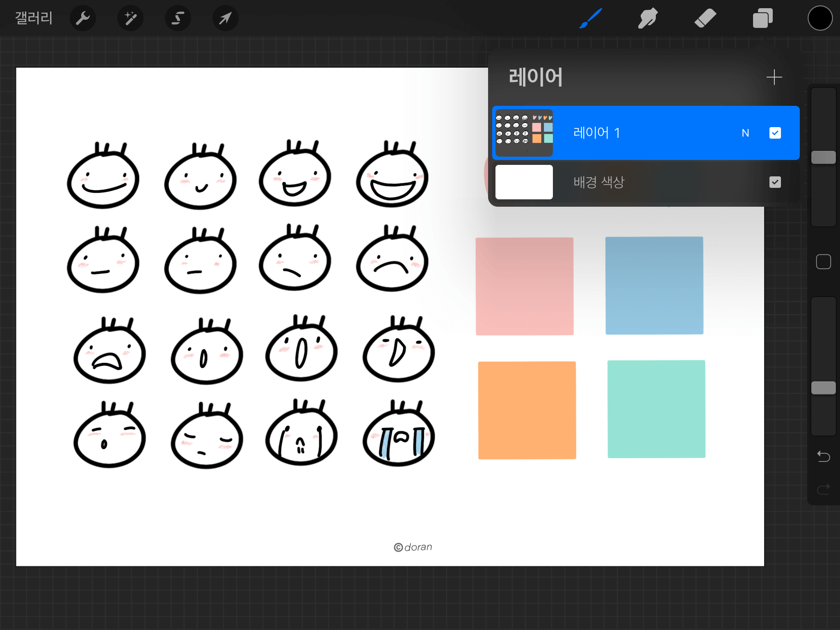
Task: Return to 갤러리 gallery
Action: pos(34,18)
